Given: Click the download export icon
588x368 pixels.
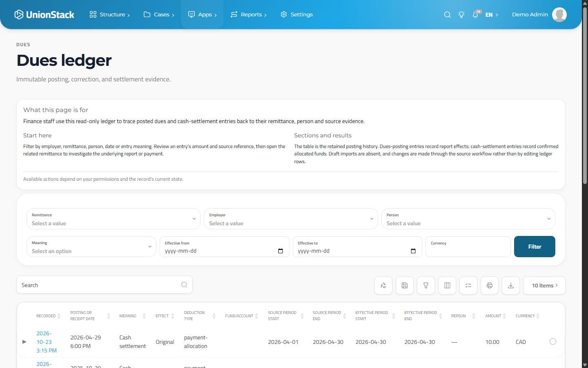Looking at the screenshot, I should (x=511, y=285).
